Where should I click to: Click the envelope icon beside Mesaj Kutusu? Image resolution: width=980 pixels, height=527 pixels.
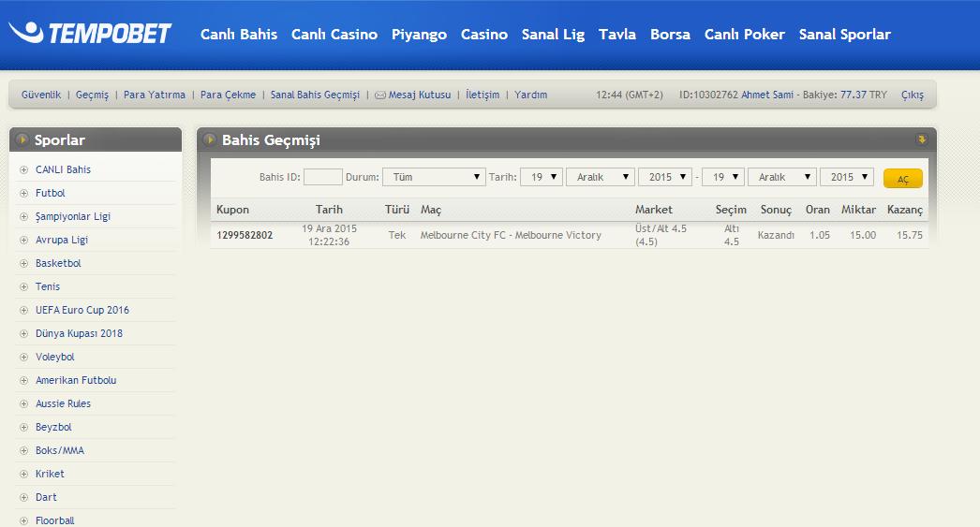380,95
